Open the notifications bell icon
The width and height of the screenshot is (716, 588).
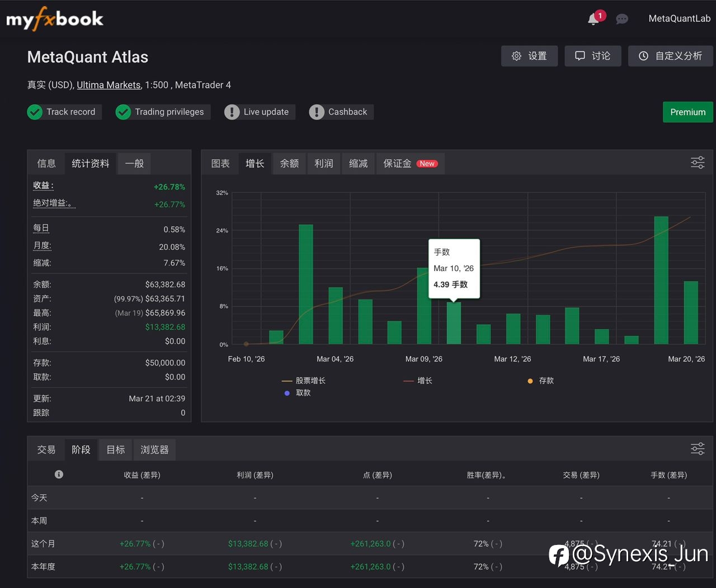pos(594,19)
